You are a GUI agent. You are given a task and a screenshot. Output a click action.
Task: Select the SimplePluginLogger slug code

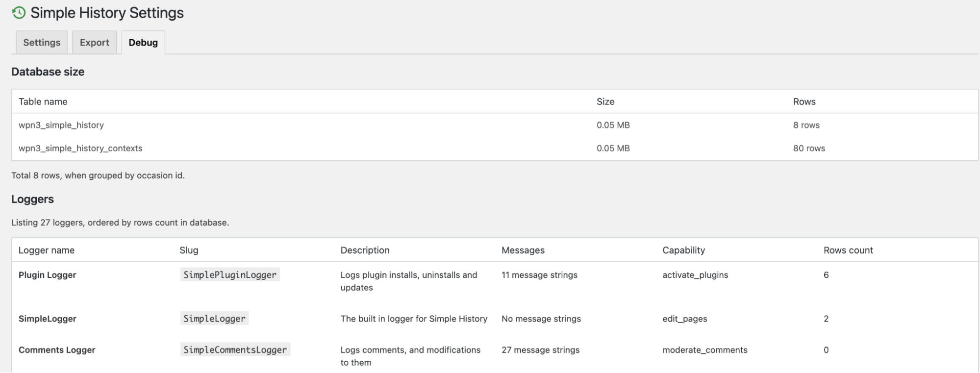click(230, 275)
